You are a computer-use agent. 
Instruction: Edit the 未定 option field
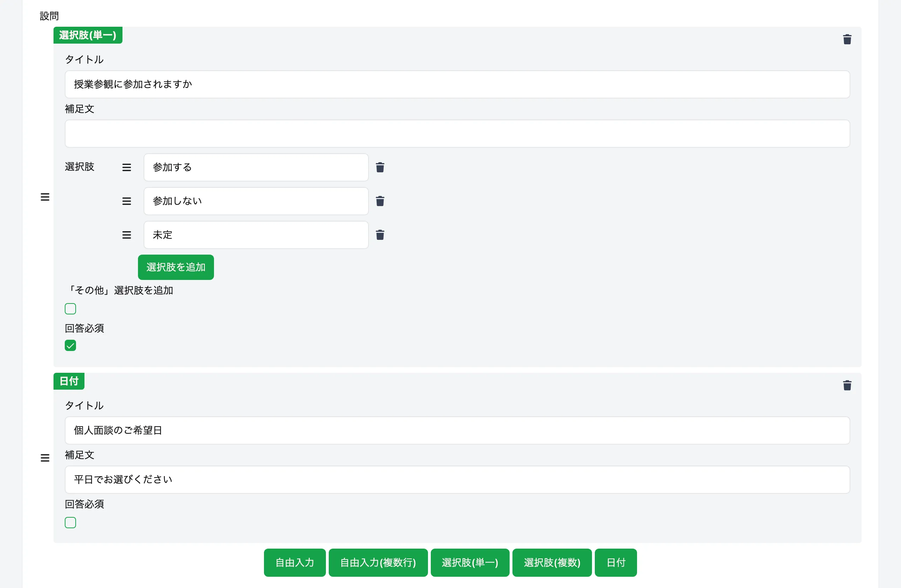click(256, 235)
